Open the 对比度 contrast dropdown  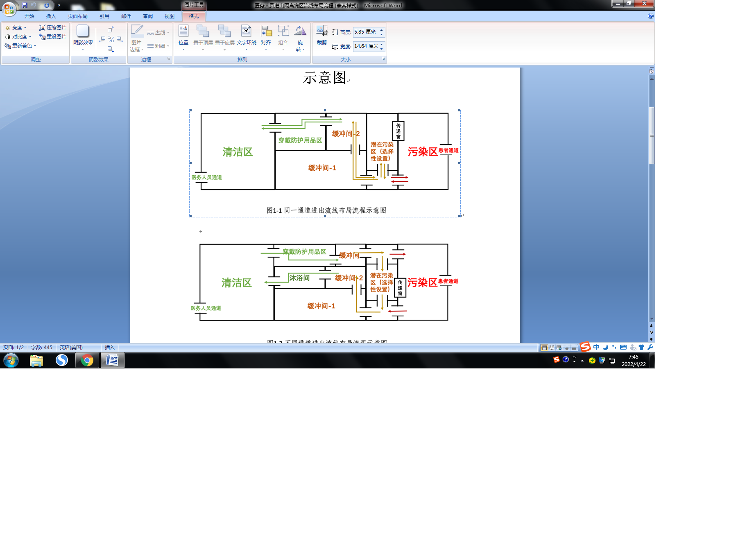coord(18,37)
